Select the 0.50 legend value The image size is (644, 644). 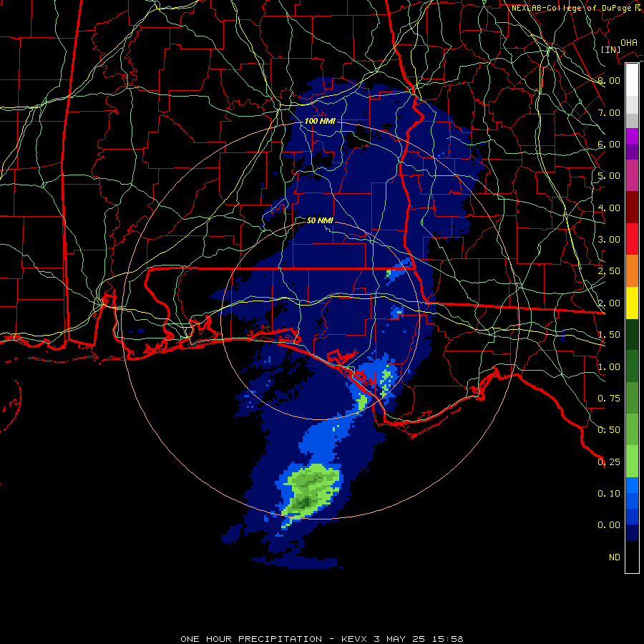tap(609, 430)
